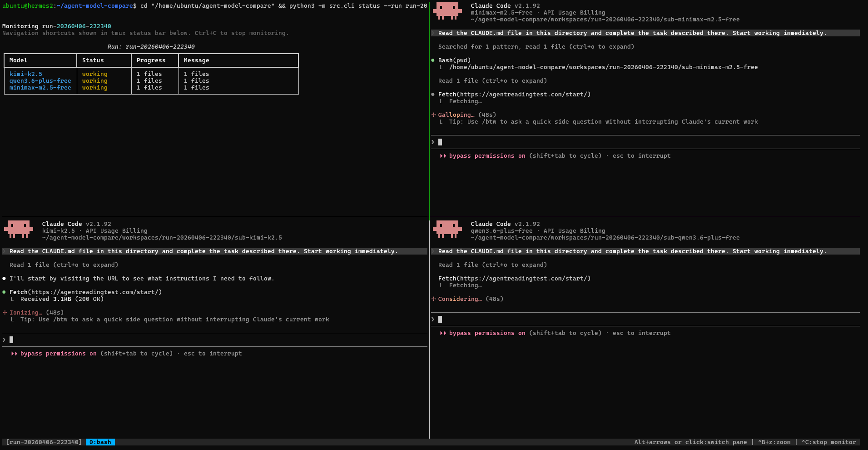Viewport: 868px width, 450px height.
Task: Click the Claude mascot icon in minimax pane
Action: tap(447, 11)
